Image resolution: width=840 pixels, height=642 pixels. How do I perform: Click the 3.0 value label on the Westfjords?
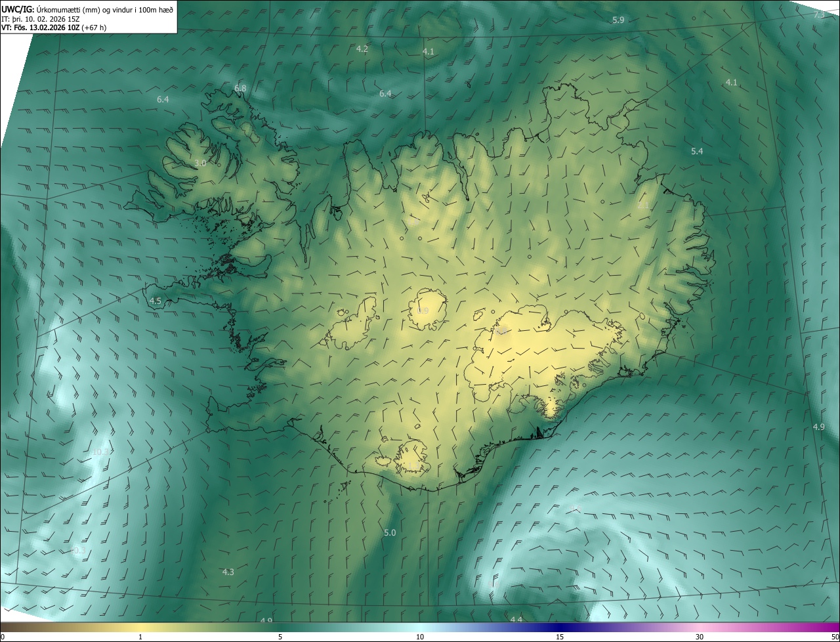(200, 163)
